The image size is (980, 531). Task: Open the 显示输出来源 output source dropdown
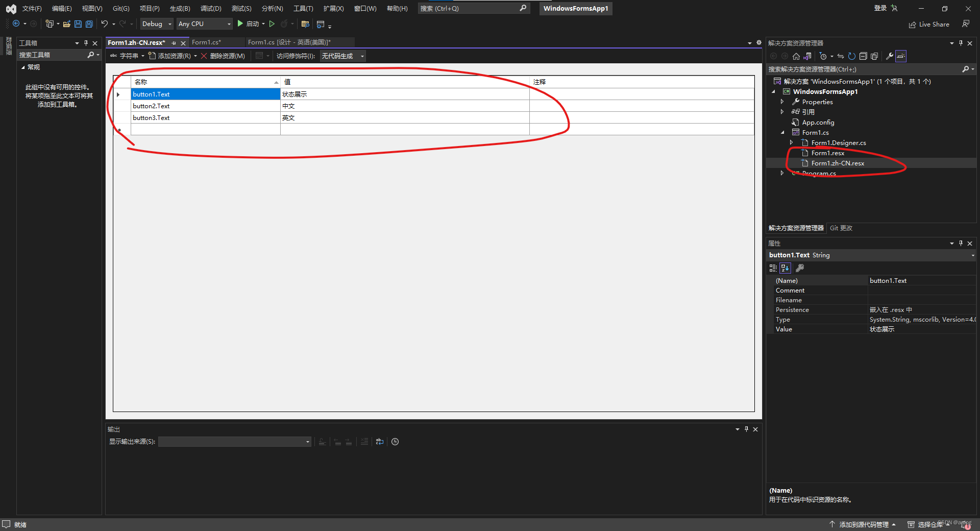tap(235, 442)
